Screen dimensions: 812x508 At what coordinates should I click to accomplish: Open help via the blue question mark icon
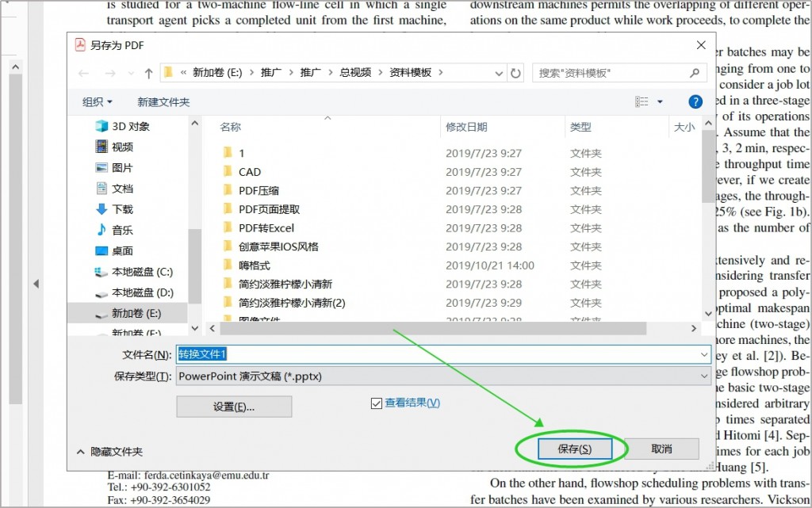click(695, 101)
